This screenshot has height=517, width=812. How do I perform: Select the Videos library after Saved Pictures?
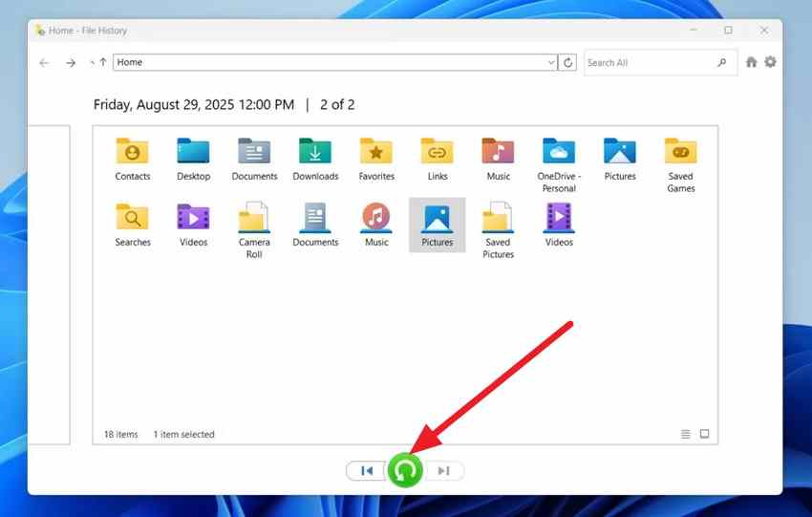click(559, 225)
